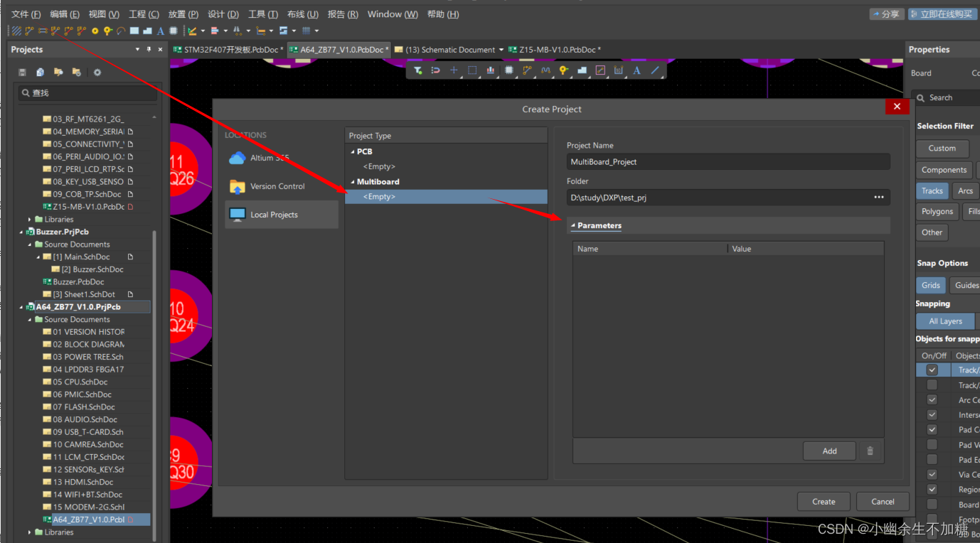Click the Project Name input field
Image resolution: width=980 pixels, height=543 pixels.
click(x=728, y=162)
